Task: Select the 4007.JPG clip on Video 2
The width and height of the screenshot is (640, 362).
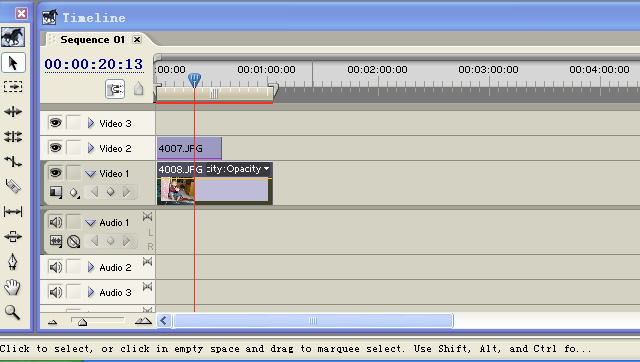Action: (x=189, y=148)
